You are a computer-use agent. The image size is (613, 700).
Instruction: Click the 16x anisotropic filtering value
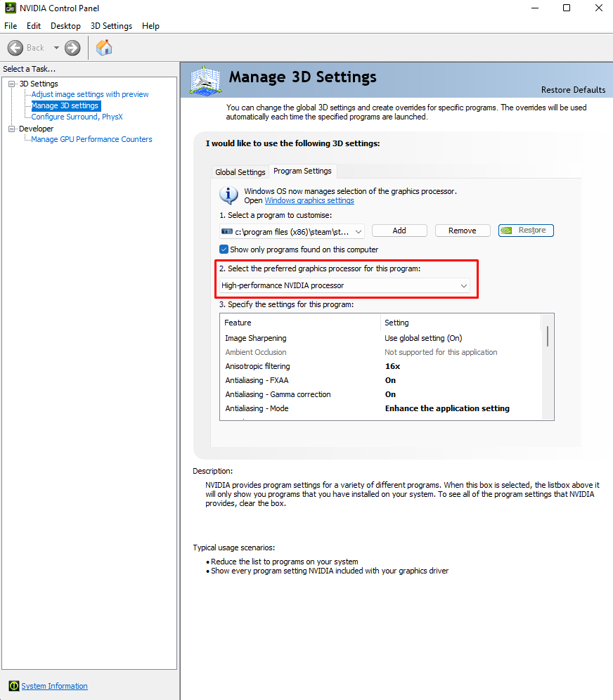click(392, 366)
